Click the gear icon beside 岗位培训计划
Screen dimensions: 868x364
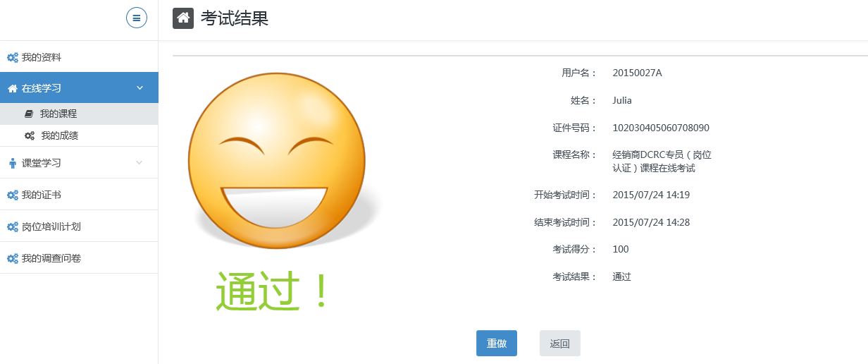coord(12,226)
